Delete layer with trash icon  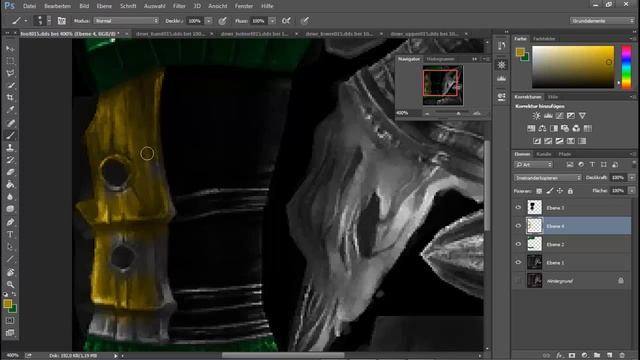(x=622, y=356)
